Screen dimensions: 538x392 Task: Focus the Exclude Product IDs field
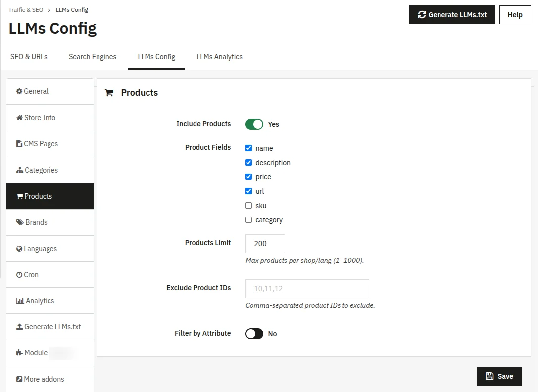point(307,289)
